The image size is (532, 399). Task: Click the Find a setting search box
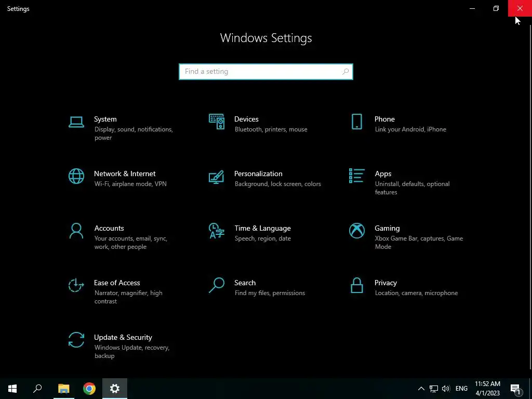point(266,72)
